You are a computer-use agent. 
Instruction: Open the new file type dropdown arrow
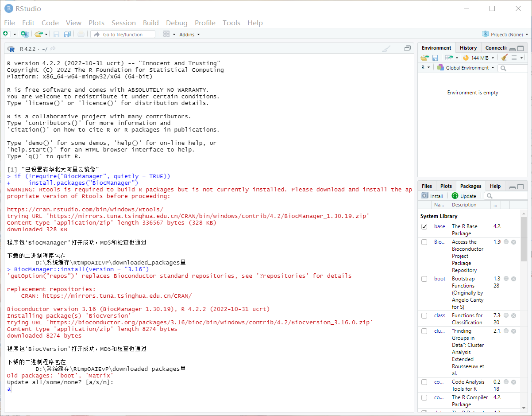pyautogui.click(x=15, y=35)
